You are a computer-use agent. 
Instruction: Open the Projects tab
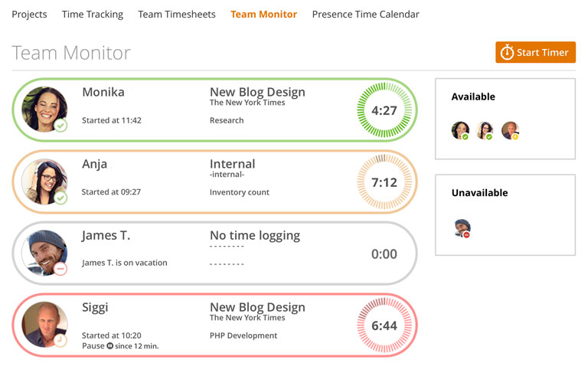coord(29,15)
